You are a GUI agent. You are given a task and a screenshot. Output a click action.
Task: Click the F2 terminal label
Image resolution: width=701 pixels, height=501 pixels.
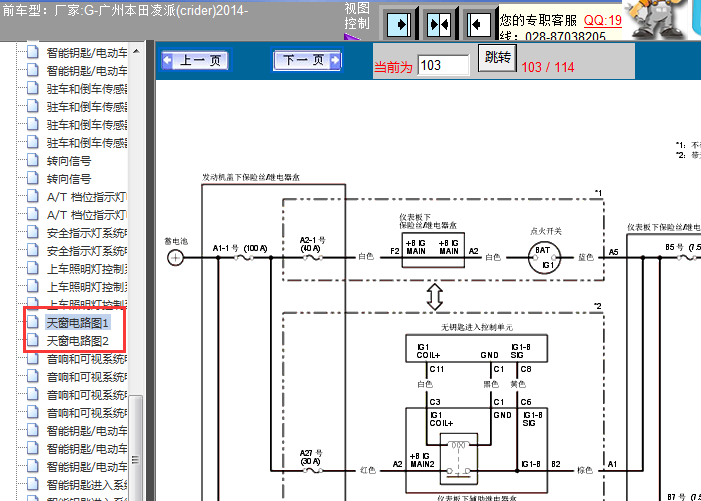(394, 251)
